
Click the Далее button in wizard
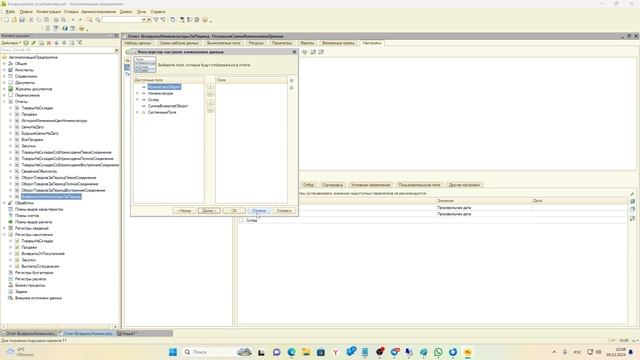tap(209, 211)
